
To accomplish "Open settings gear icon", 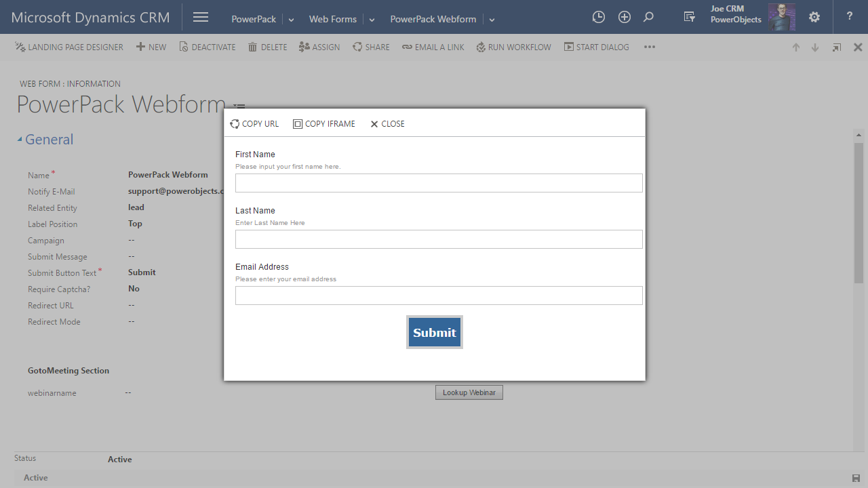I will 814,17.
